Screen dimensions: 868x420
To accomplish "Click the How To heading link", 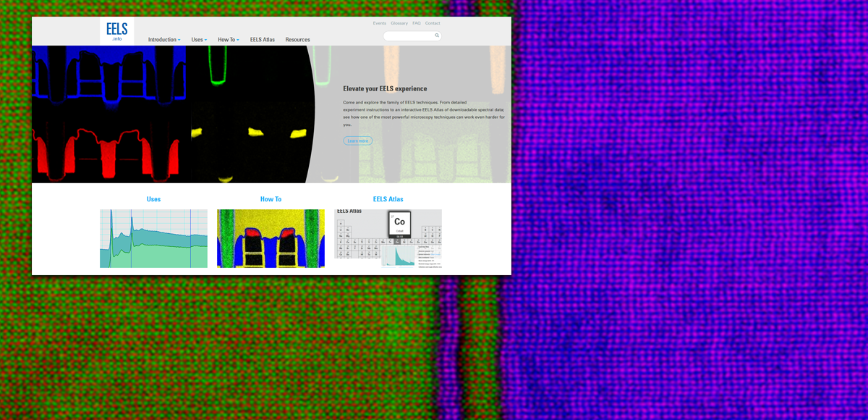I will [271, 198].
